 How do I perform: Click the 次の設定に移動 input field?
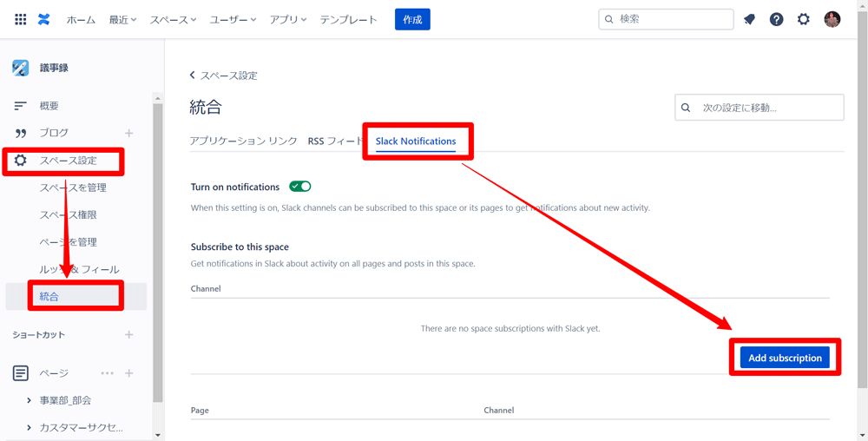click(x=759, y=108)
